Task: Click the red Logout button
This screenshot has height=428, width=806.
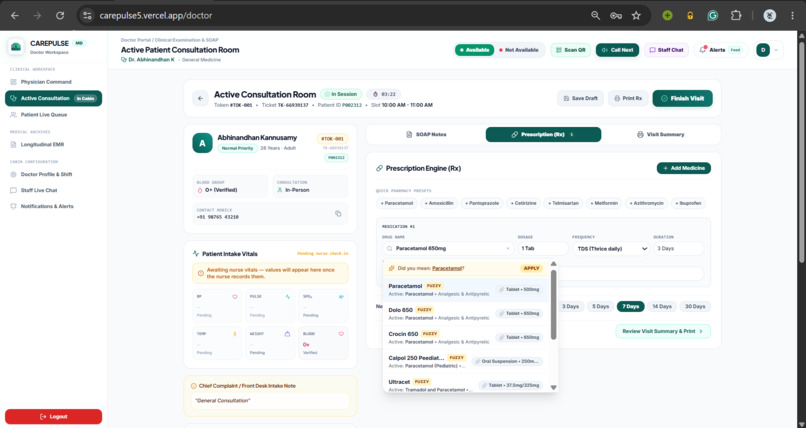Action: [53, 417]
